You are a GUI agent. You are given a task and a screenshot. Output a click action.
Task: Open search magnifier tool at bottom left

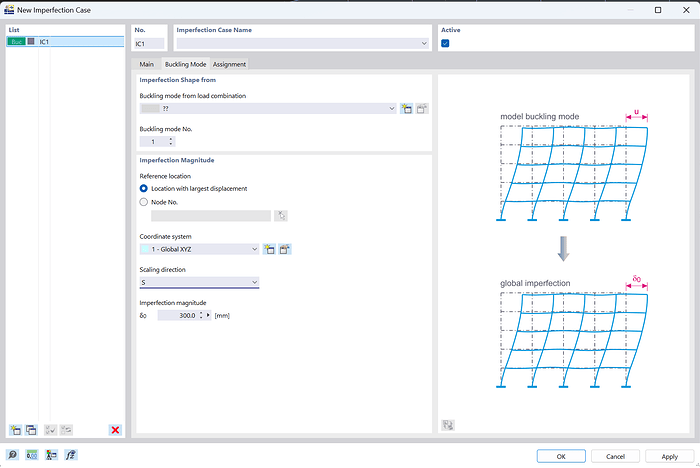12,455
